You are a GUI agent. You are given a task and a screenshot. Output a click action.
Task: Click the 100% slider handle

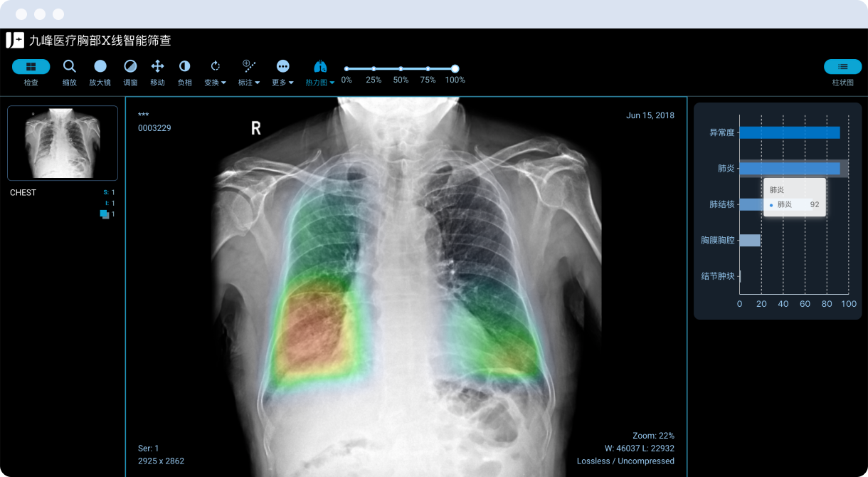(x=455, y=69)
